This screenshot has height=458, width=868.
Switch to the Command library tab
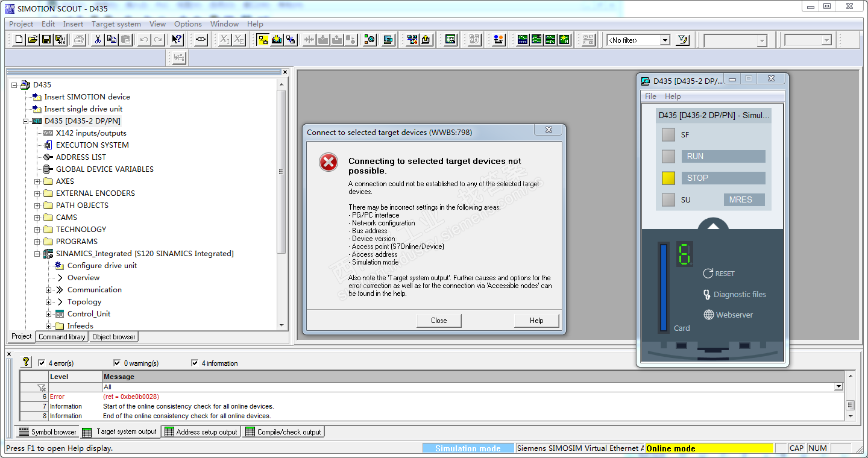tap(62, 337)
